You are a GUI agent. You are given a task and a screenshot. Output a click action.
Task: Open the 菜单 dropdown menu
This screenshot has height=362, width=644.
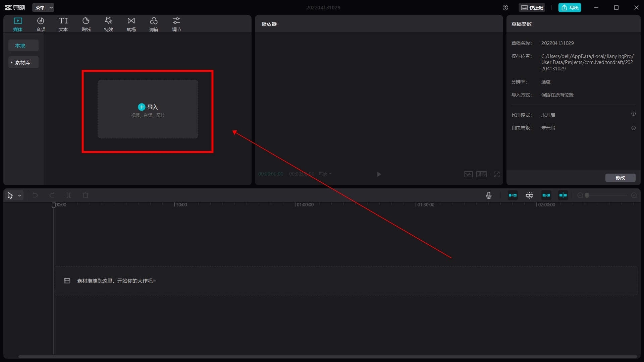click(x=43, y=7)
